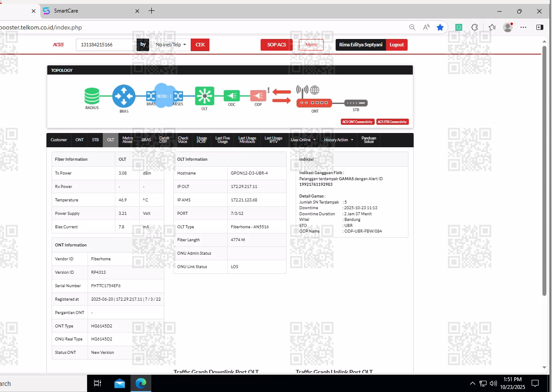
Task: Click the ONU Link Status value LOS
Action: pyautogui.click(x=235, y=266)
